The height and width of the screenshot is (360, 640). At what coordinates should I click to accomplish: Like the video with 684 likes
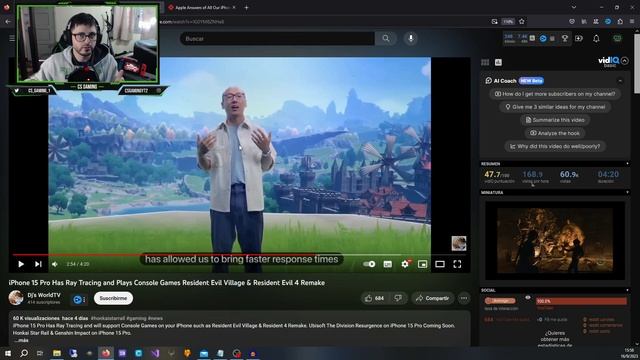tap(375, 298)
